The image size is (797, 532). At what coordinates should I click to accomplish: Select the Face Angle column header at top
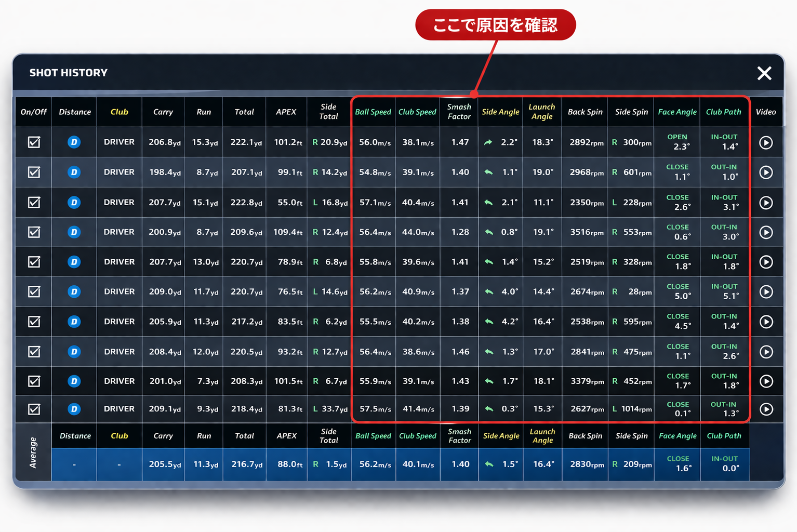click(x=677, y=112)
